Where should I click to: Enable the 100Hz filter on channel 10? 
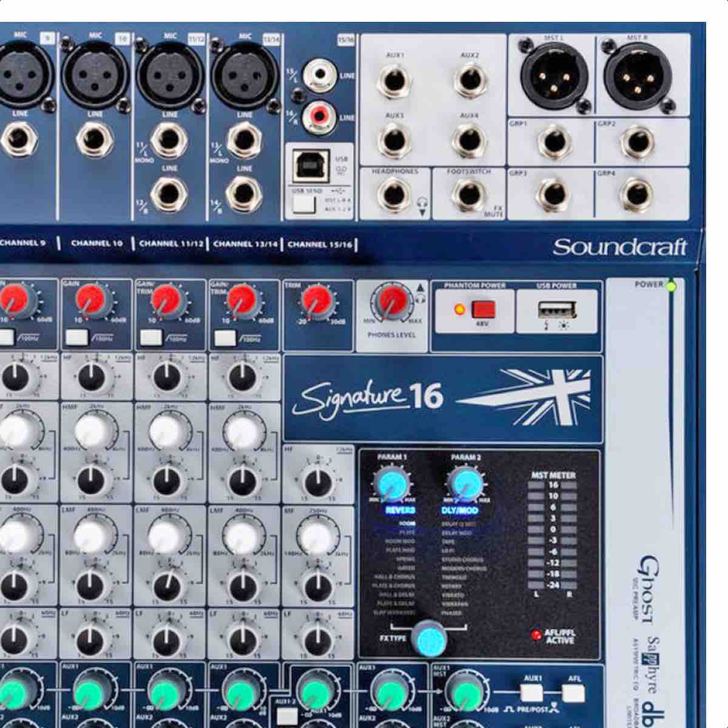76,337
